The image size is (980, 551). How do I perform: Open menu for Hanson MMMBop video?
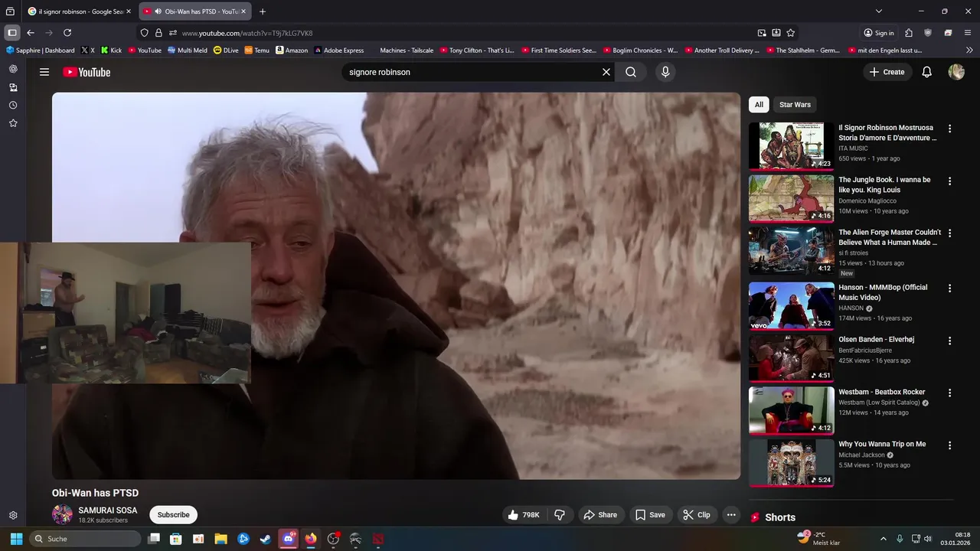point(950,289)
